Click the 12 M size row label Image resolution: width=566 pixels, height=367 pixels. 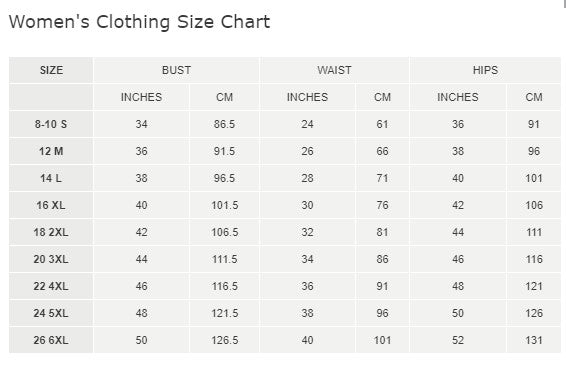click(x=51, y=151)
